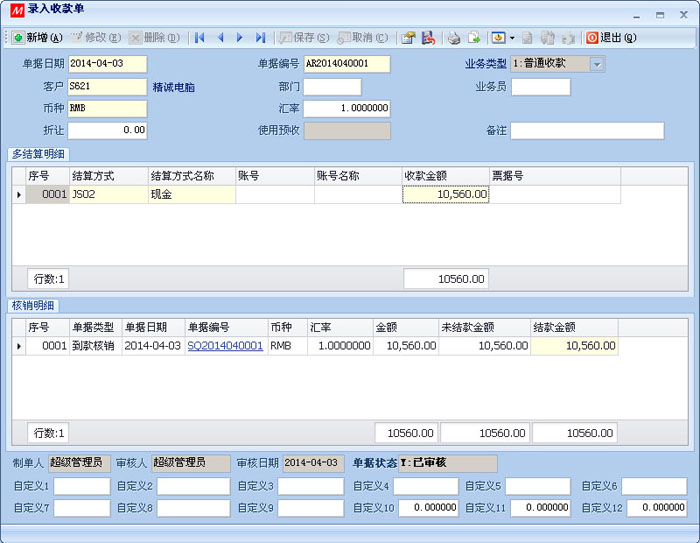Click the 制单人 field showing 超级管理员
This screenshot has width=700, height=543.
(79, 463)
